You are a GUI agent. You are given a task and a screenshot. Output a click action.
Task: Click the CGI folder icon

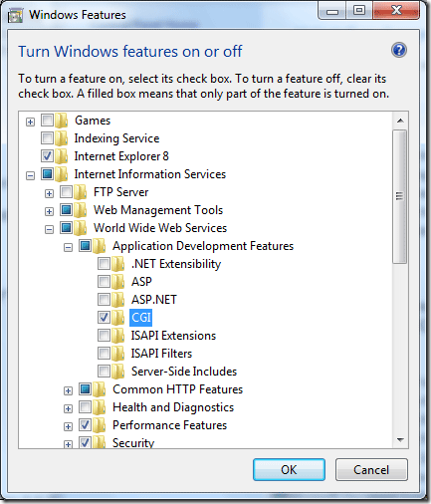(118, 318)
